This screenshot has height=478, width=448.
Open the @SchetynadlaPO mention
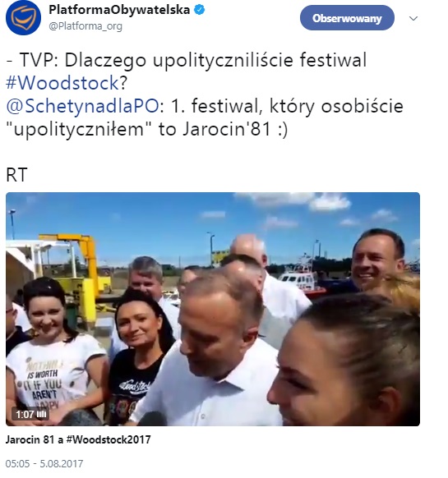82,106
